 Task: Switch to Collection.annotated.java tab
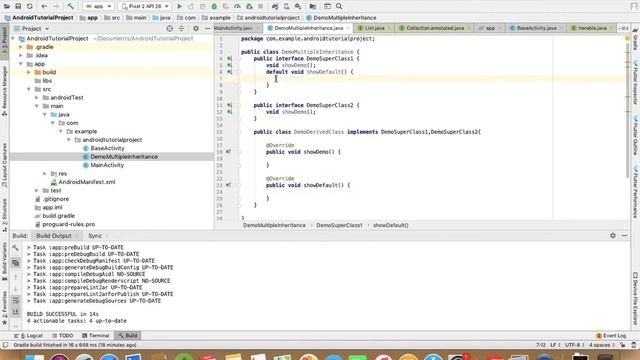[435, 28]
